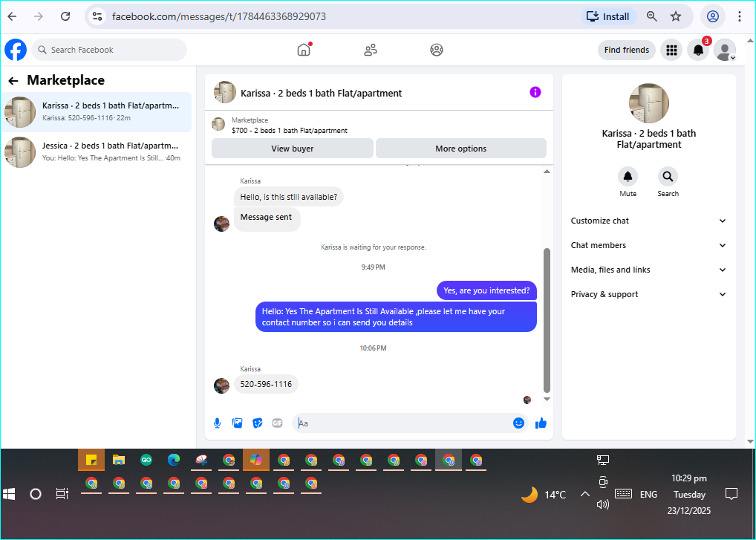Screen dimensions: 756x540
Task: Click the Cortana circle on the taskbar
Action: 36,494
